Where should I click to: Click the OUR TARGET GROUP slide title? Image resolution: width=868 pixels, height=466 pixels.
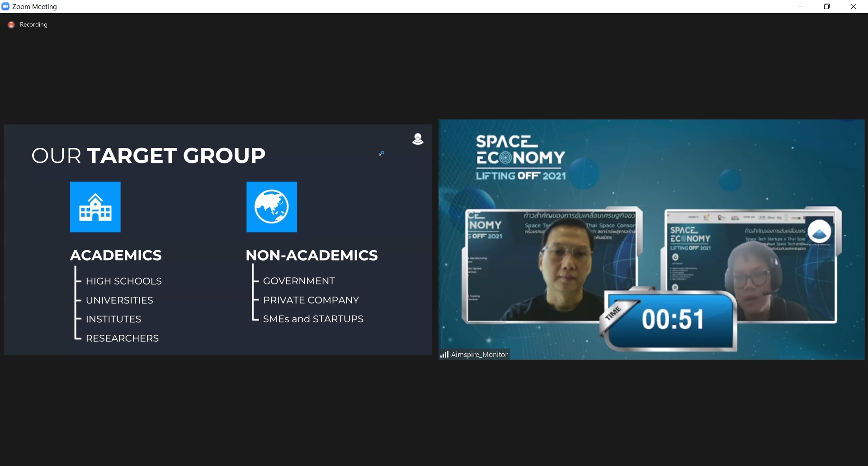point(148,156)
